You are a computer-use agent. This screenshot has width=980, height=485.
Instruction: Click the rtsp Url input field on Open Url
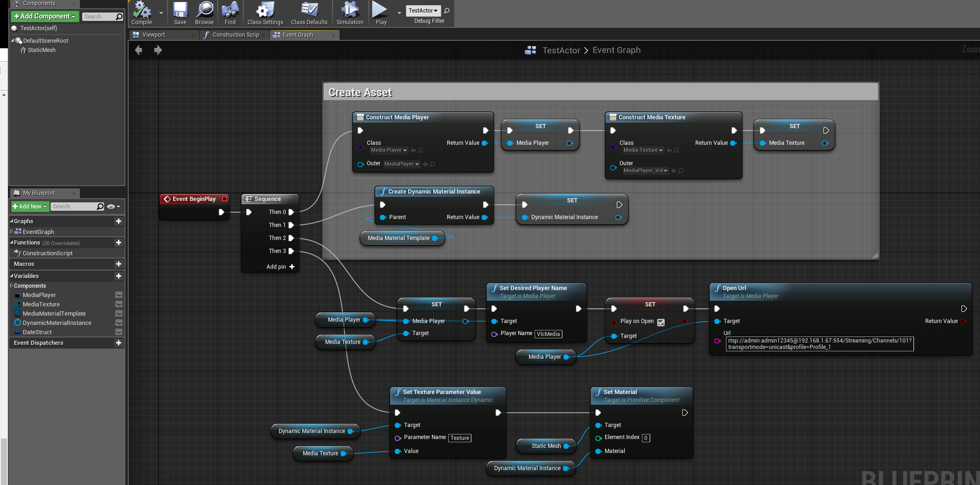pyautogui.click(x=820, y=343)
